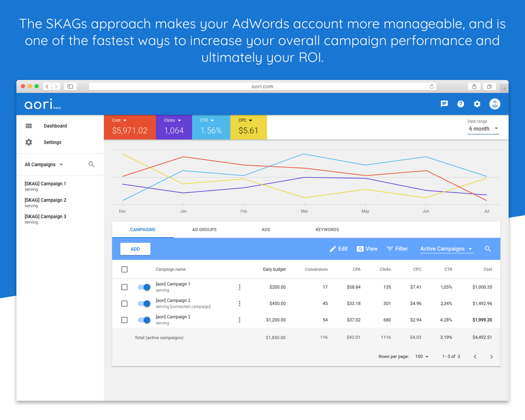Viewport: 525px width, 420px height.
Task: Open the Clicks metric dropdown
Action: [173, 121]
